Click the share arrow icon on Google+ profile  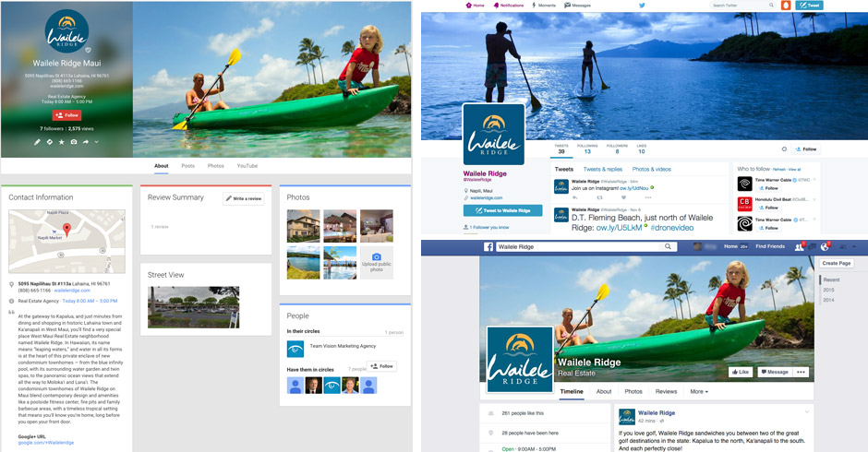[86, 142]
